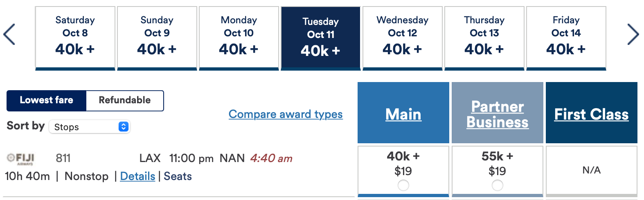This screenshot has height=200, width=644.
Task: Select the Partner Business 55k fare
Action: tap(497, 185)
